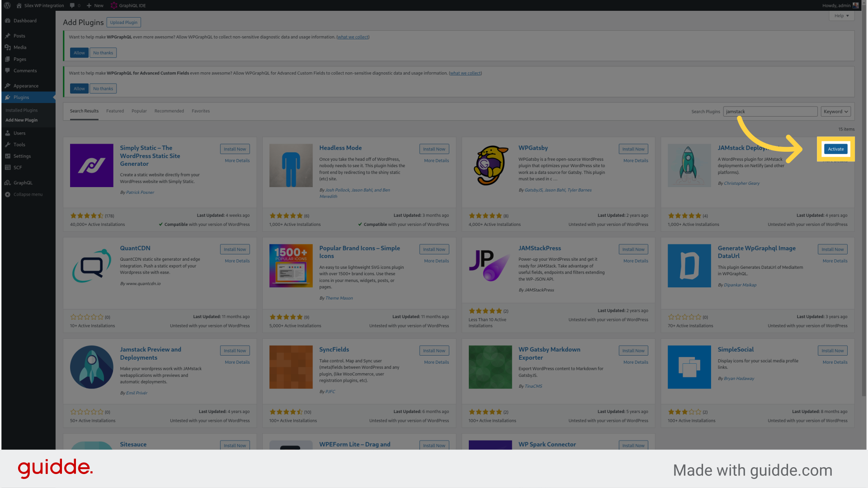The image size is (868, 488).
Task: Click the Upload Plugin button
Action: [x=123, y=23]
